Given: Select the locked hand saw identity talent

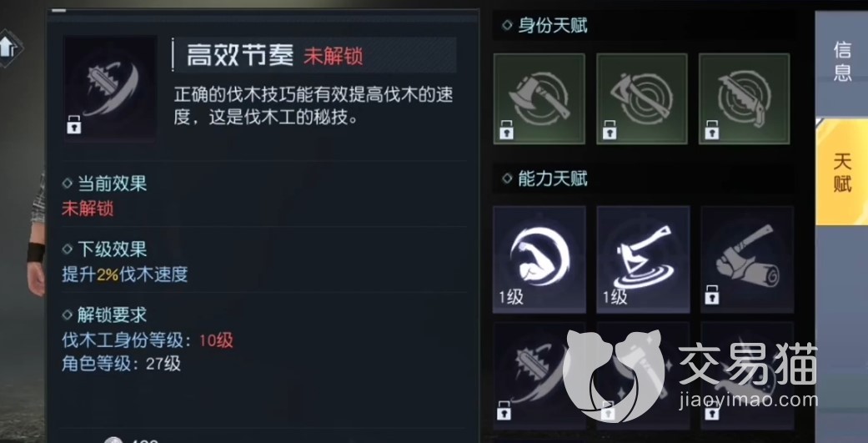Looking at the screenshot, I should pyautogui.click(x=745, y=98).
